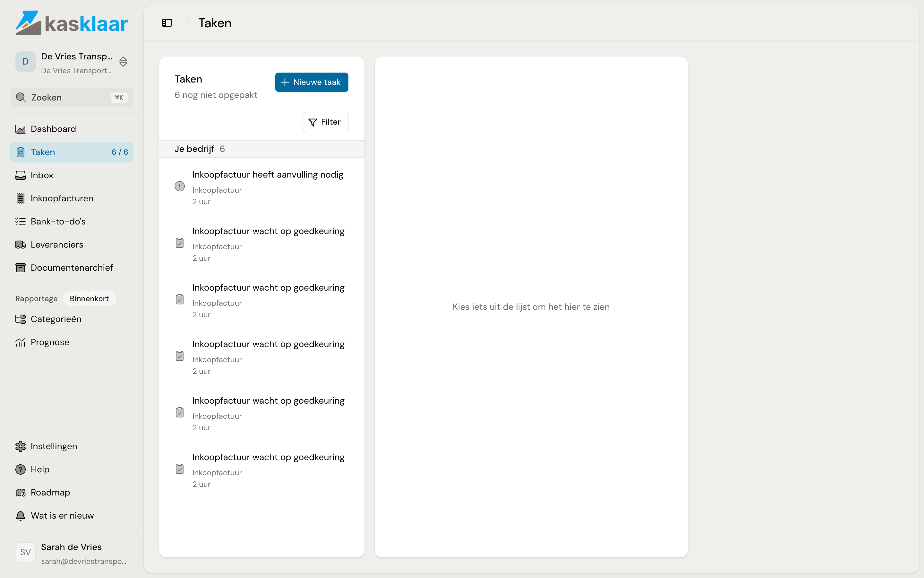Open the Filter menu
This screenshot has height=578, width=924.
(326, 122)
